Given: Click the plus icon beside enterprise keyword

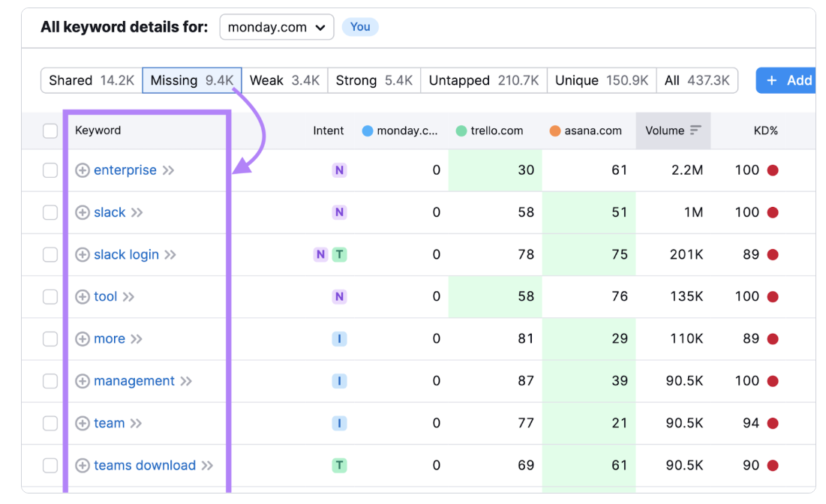Looking at the screenshot, I should tap(83, 170).
